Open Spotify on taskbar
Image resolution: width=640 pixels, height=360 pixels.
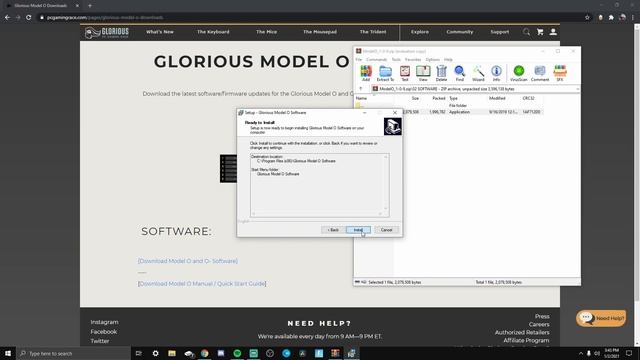237,353
